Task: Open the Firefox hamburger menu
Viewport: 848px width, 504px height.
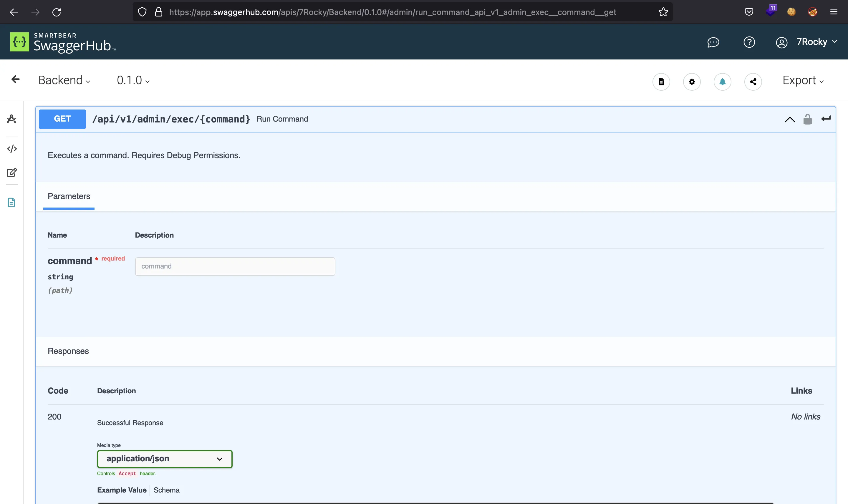Action: 834,12
